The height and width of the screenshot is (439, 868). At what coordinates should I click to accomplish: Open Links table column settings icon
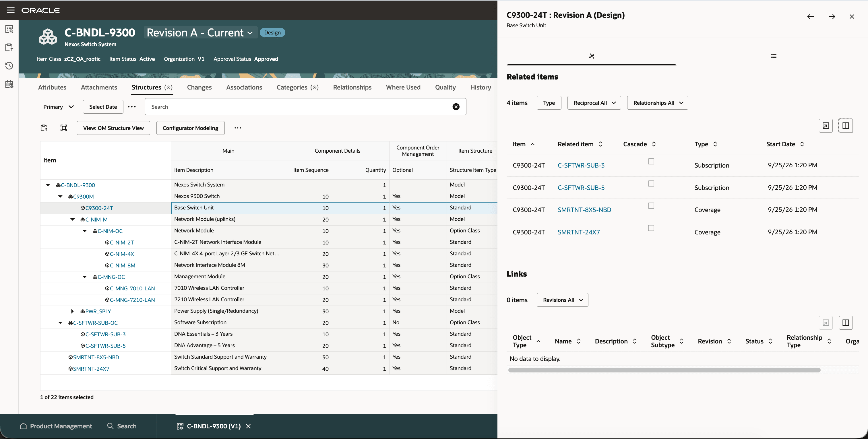846,323
